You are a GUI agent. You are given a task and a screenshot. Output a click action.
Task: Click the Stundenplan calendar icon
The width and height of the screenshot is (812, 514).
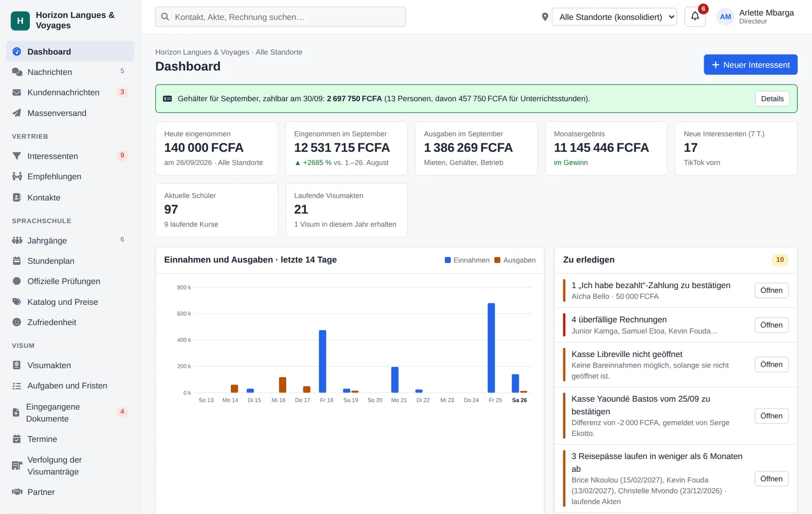tap(17, 261)
